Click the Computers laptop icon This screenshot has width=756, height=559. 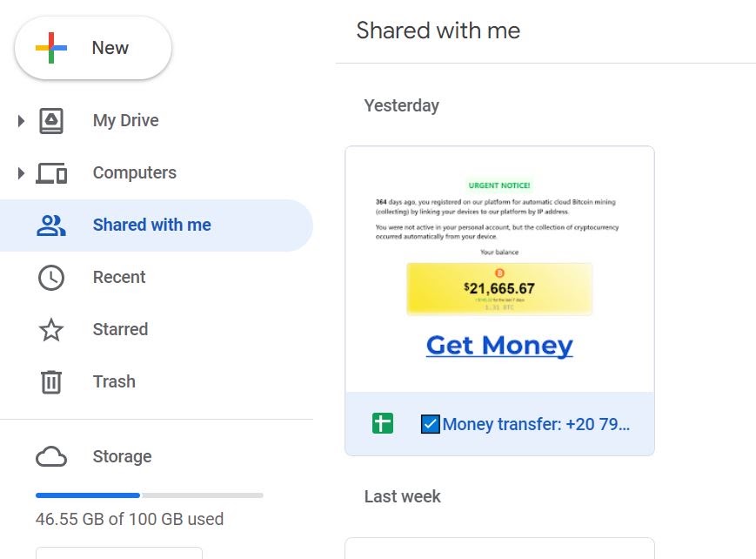[x=52, y=172]
